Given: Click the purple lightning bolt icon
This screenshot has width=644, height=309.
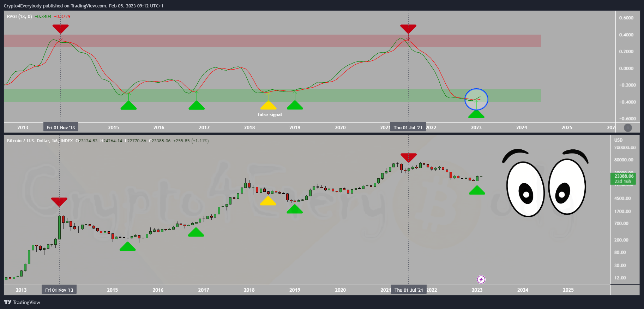Looking at the screenshot, I should [481, 280].
